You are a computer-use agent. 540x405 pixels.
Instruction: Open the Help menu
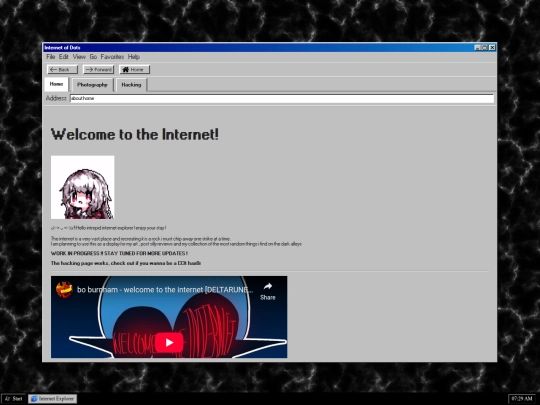[x=134, y=57]
